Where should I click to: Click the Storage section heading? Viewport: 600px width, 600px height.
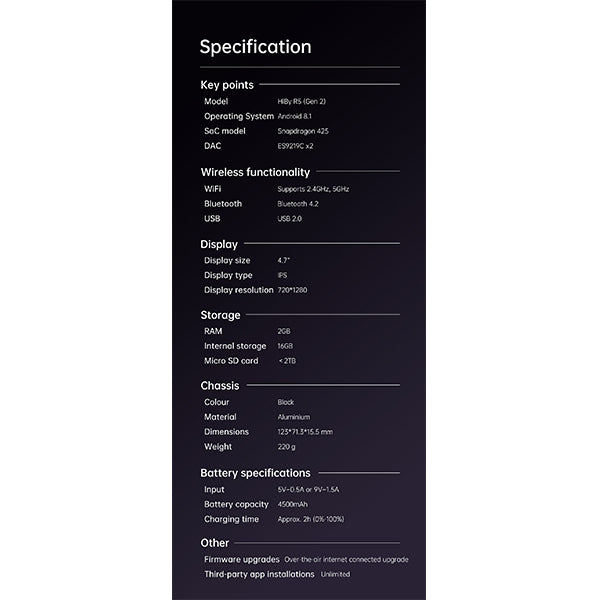(220, 315)
